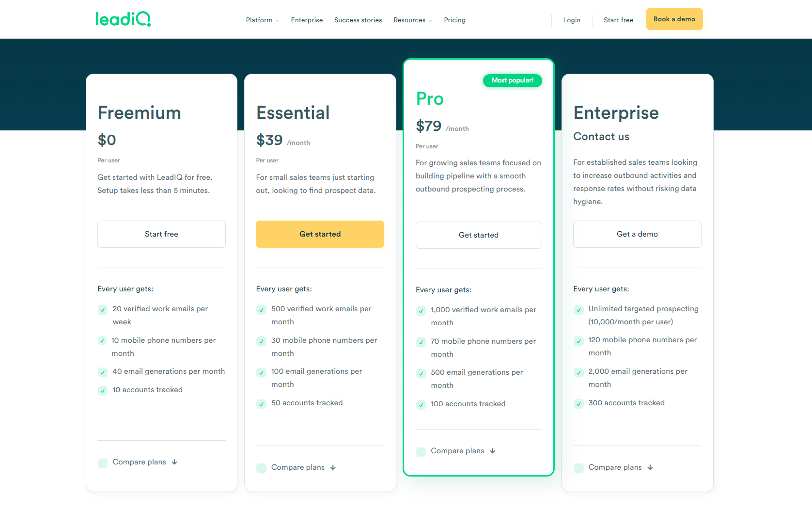Compare plans link in Freemium card
This screenshot has width=812, height=510.
pos(145,462)
